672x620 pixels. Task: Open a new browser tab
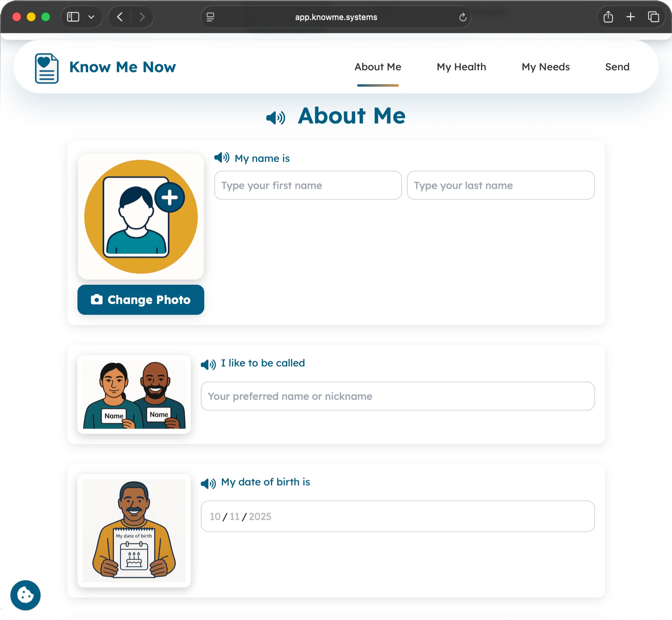[x=630, y=17]
